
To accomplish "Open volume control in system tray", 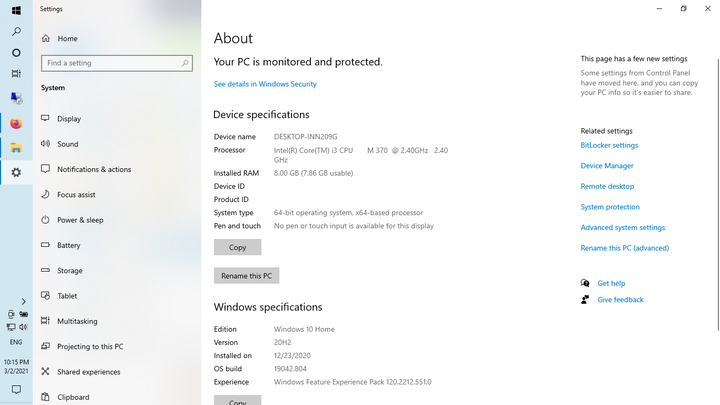I will click(23, 327).
